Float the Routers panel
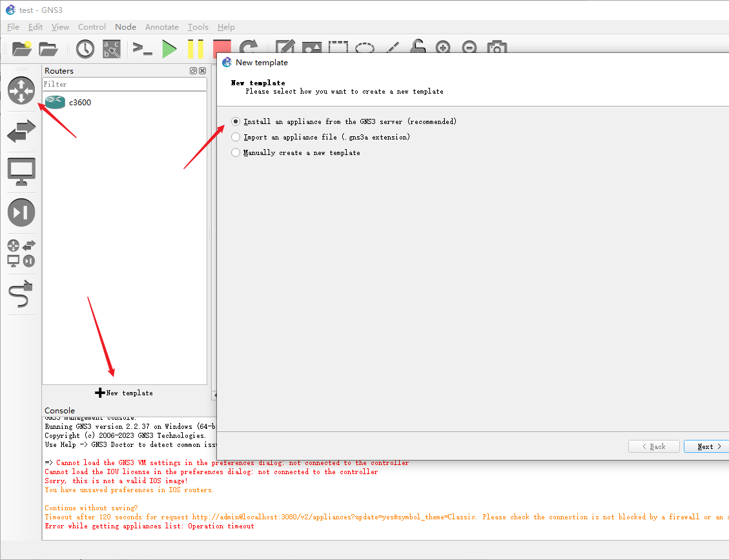 point(193,70)
